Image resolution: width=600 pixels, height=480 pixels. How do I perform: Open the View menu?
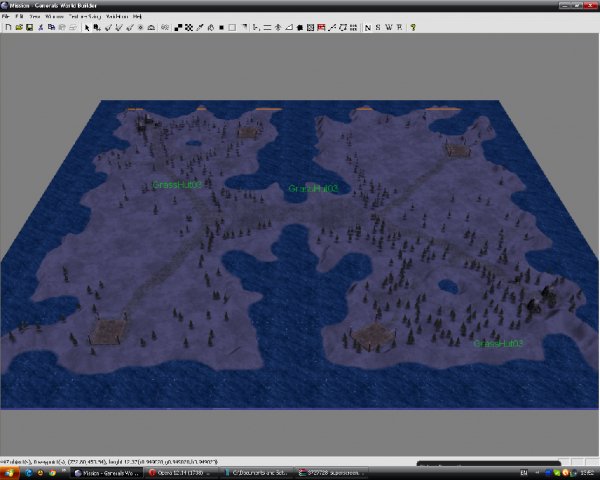tap(35, 16)
